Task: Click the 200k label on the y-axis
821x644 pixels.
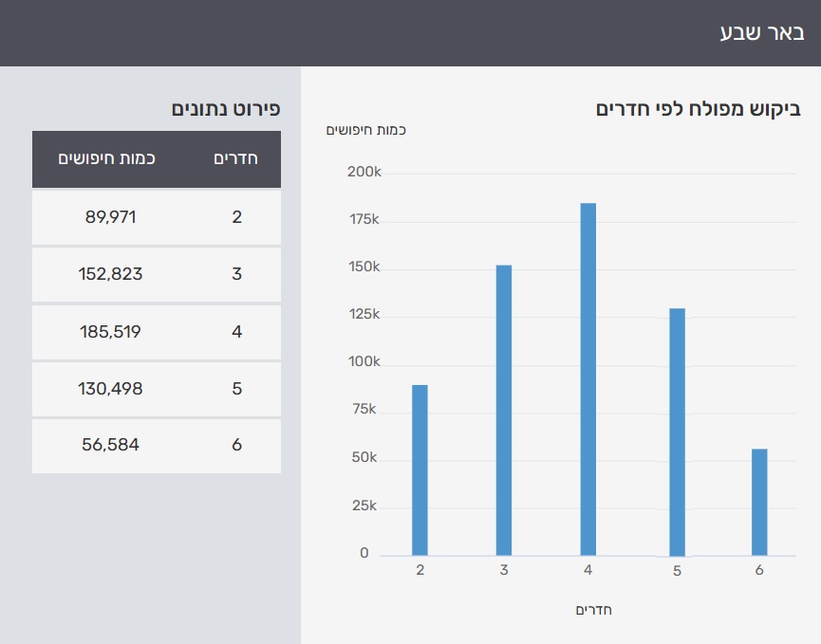Action: pos(364,173)
